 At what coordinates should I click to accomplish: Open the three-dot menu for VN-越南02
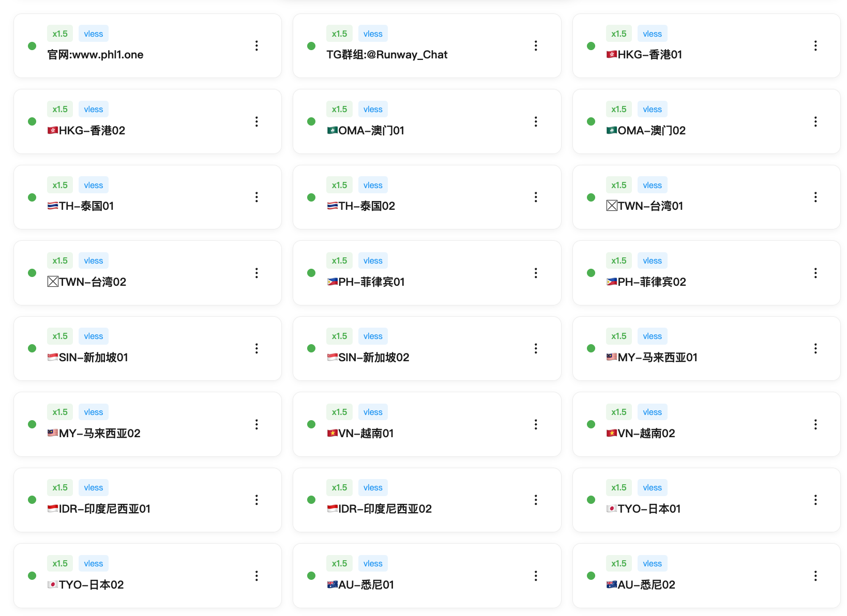[815, 424]
